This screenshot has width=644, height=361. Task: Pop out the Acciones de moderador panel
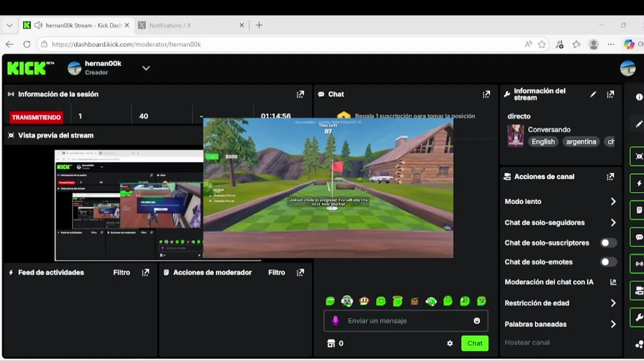pyautogui.click(x=300, y=273)
